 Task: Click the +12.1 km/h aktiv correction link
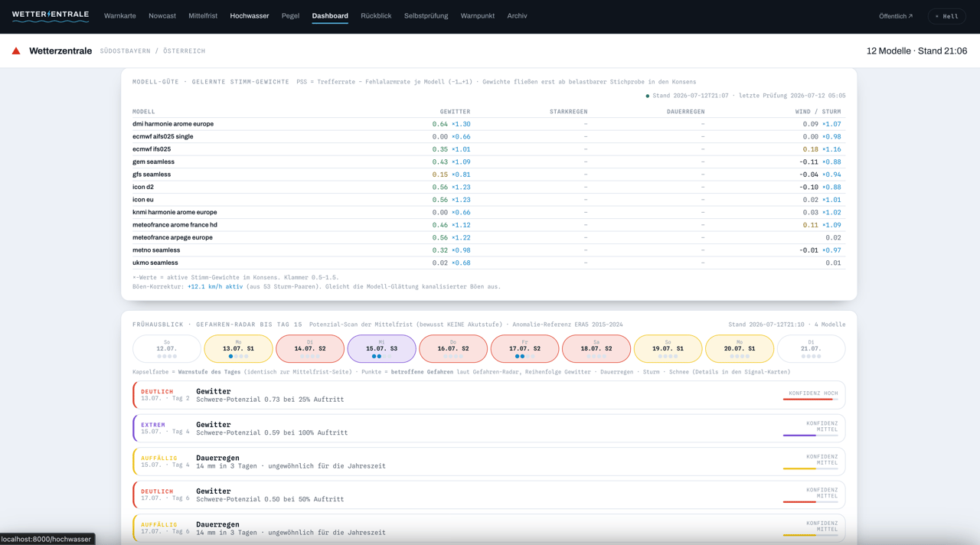tap(215, 286)
